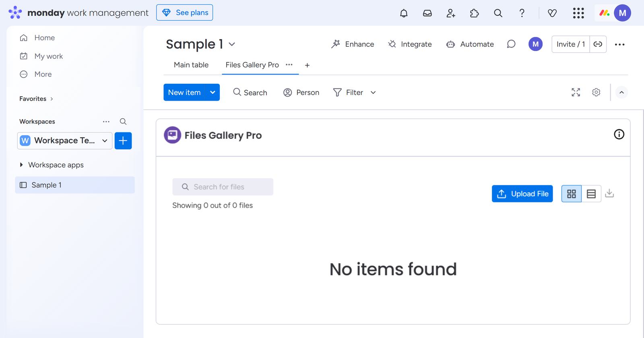Open workspaces three-dot menu
This screenshot has width=644, height=338.
click(x=106, y=122)
